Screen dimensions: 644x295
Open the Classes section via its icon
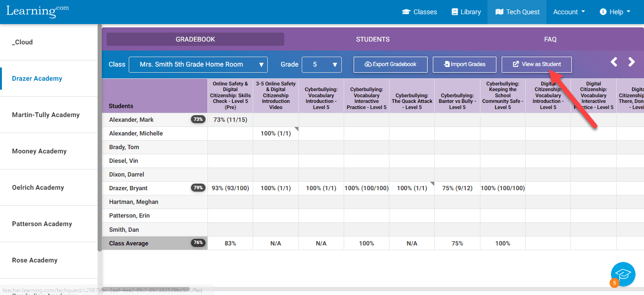click(x=406, y=12)
